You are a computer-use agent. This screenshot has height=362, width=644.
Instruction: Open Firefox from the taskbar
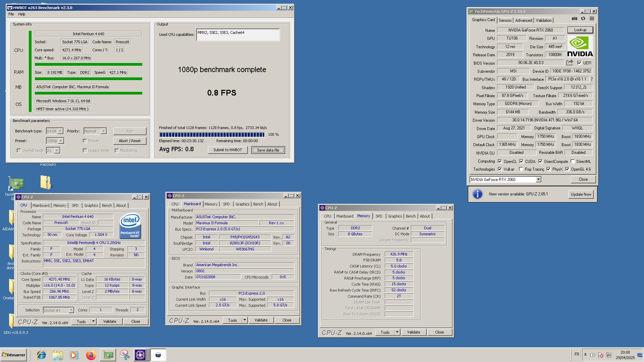coord(91,355)
